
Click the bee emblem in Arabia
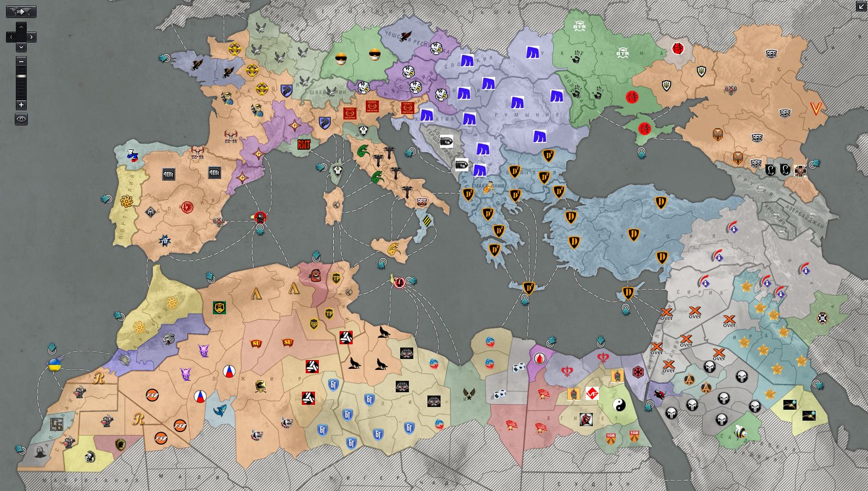(740, 432)
